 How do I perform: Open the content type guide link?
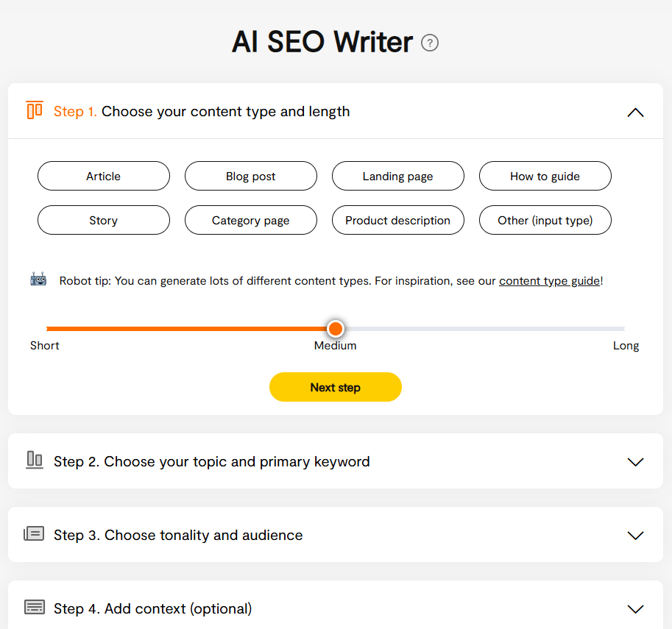(x=549, y=280)
